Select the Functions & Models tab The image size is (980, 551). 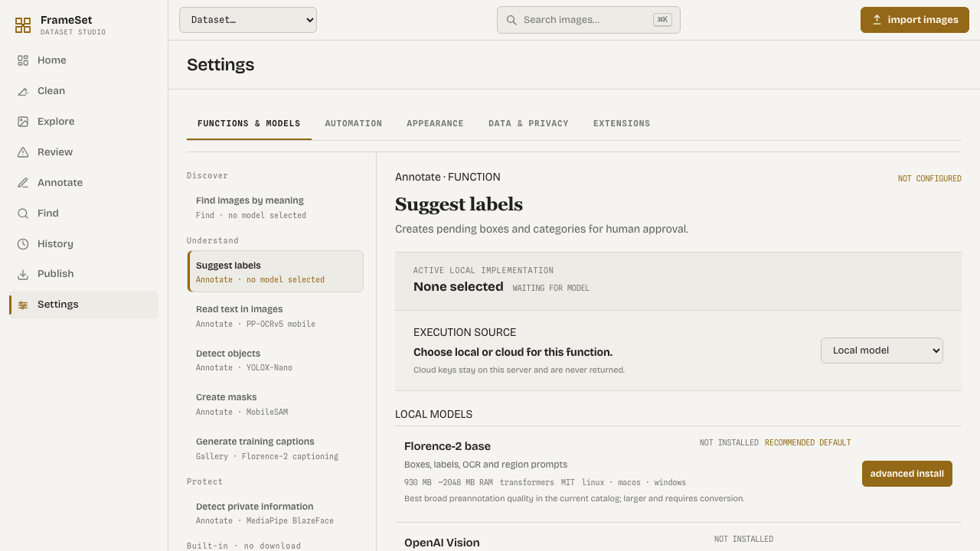(249, 123)
